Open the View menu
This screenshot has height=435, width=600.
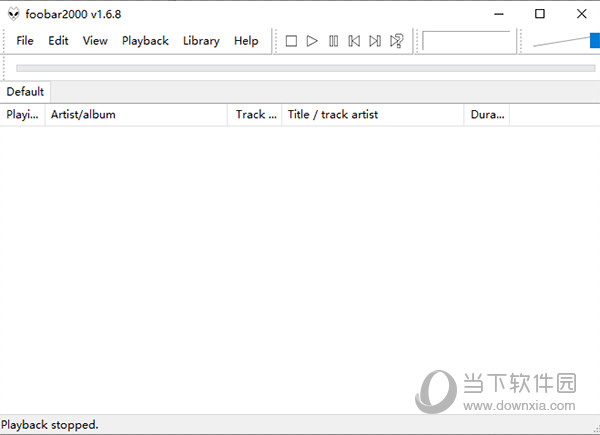click(95, 41)
